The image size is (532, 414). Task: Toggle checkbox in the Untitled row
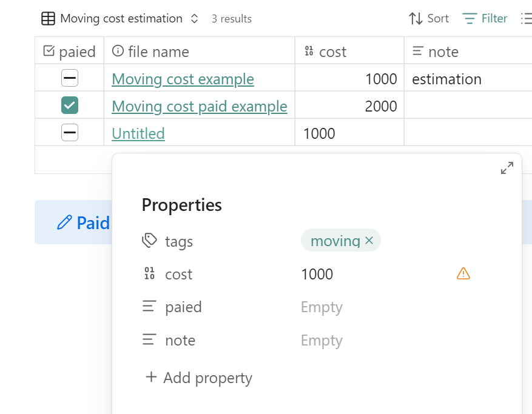pos(70,133)
